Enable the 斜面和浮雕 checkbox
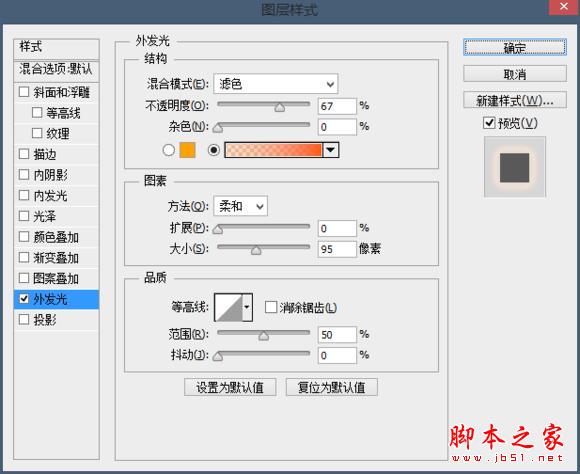 [24, 92]
